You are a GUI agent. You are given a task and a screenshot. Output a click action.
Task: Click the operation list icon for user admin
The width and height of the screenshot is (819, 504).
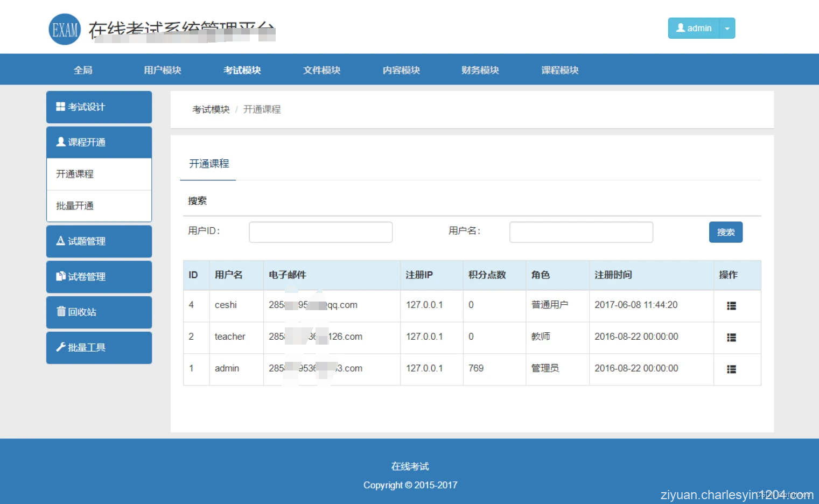click(x=731, y=369)
